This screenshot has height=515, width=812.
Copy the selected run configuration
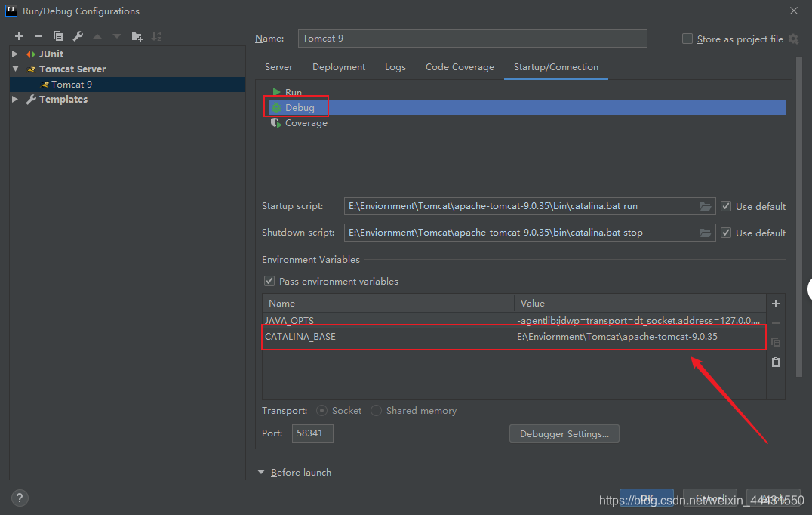coord(57,35)
